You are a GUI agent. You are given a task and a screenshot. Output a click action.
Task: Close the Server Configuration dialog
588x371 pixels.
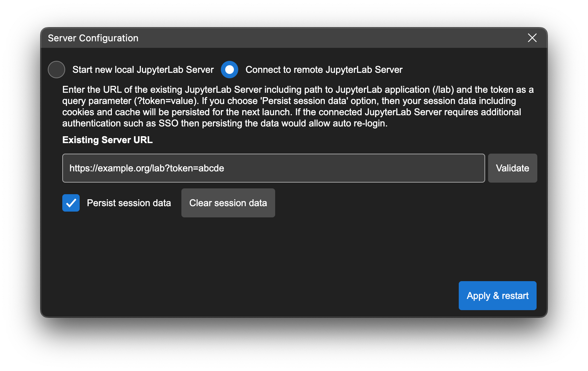point(532,38)
